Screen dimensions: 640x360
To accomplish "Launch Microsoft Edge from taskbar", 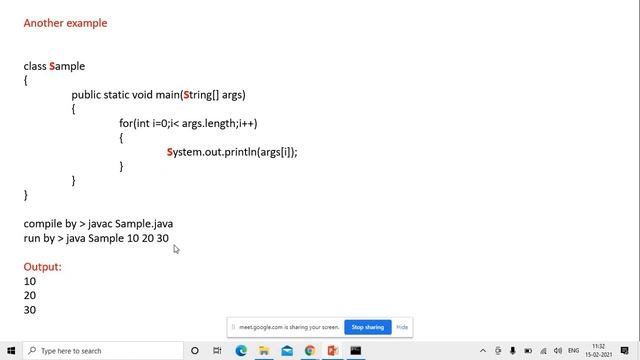I will [241, 351].
